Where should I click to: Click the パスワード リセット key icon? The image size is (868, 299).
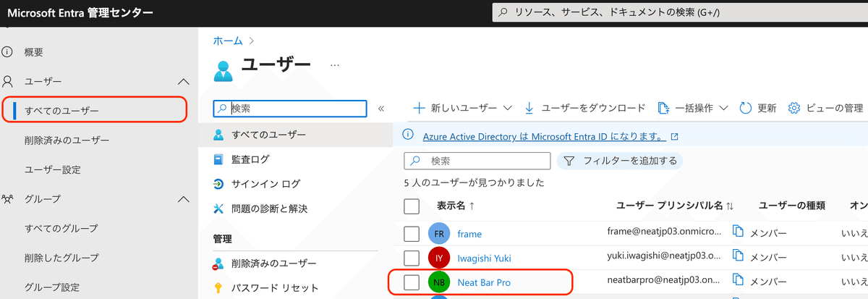click(219, 288)
